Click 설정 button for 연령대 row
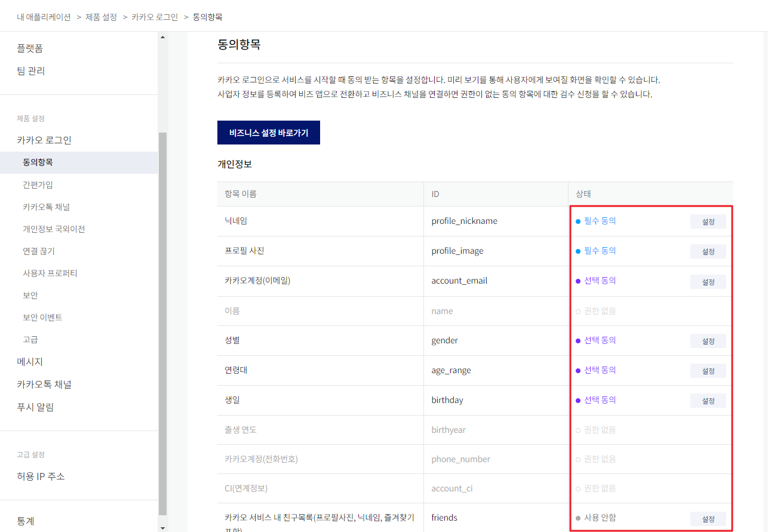Screen dimensions: 768x532 tap(708, 371)
